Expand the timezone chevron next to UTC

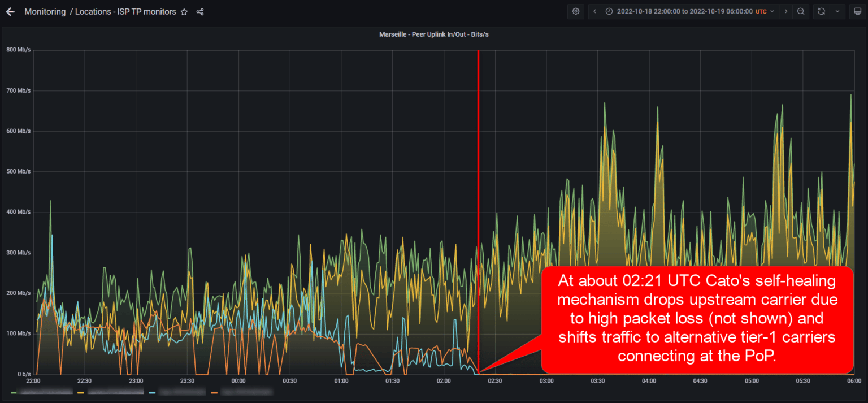(x=772, y=11)
